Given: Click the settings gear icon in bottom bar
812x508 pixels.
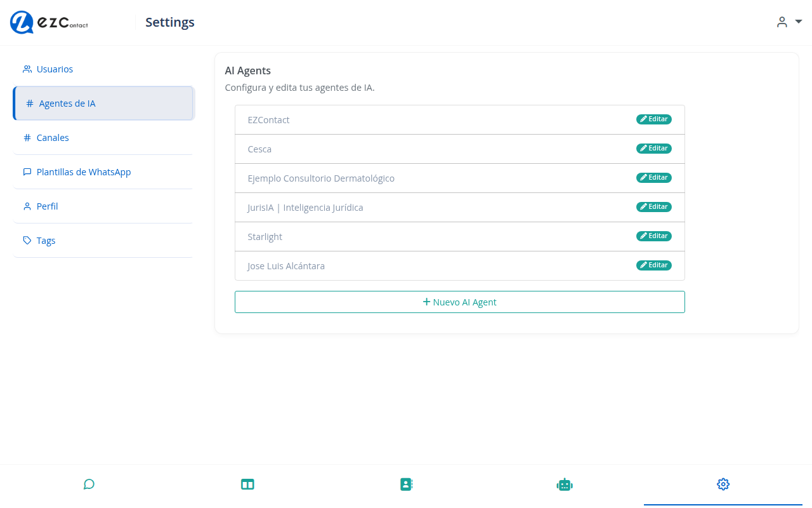Looking at the screenshot, I should point(723,484).
